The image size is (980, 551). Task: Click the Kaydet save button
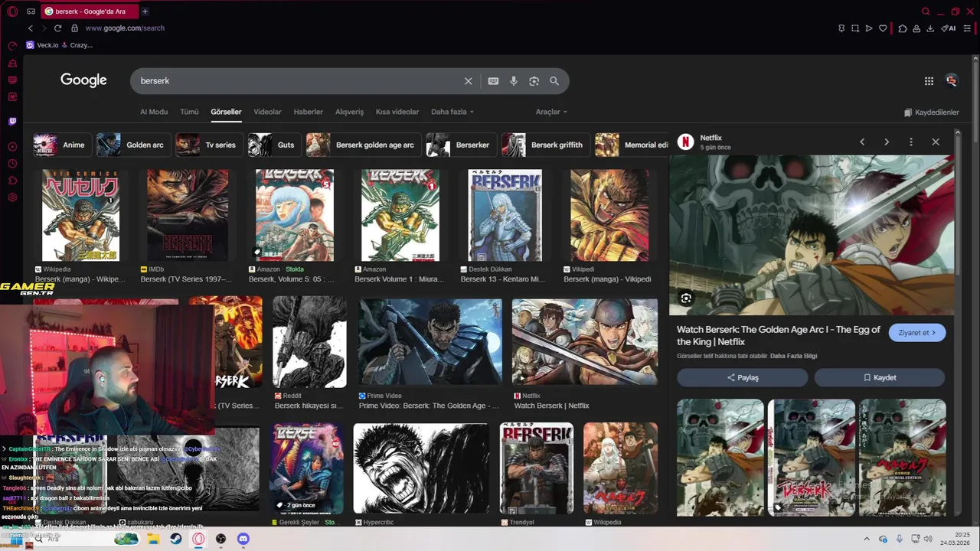coord(880,377)
